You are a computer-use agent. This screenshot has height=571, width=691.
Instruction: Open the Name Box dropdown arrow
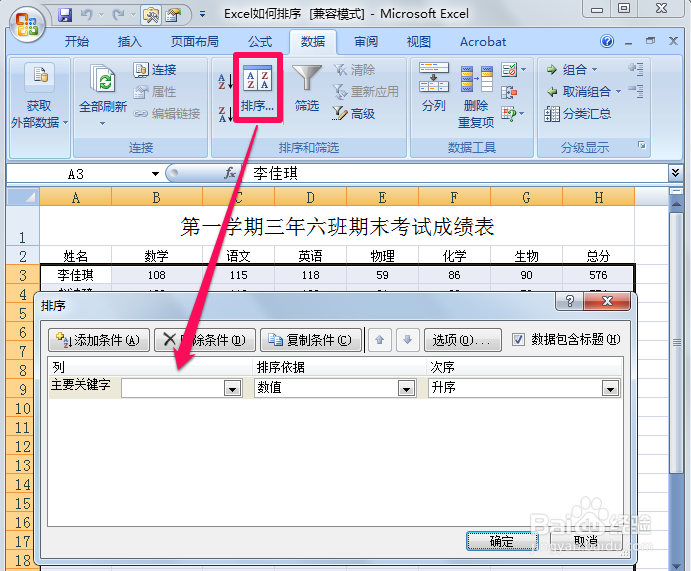pos(155,174)
